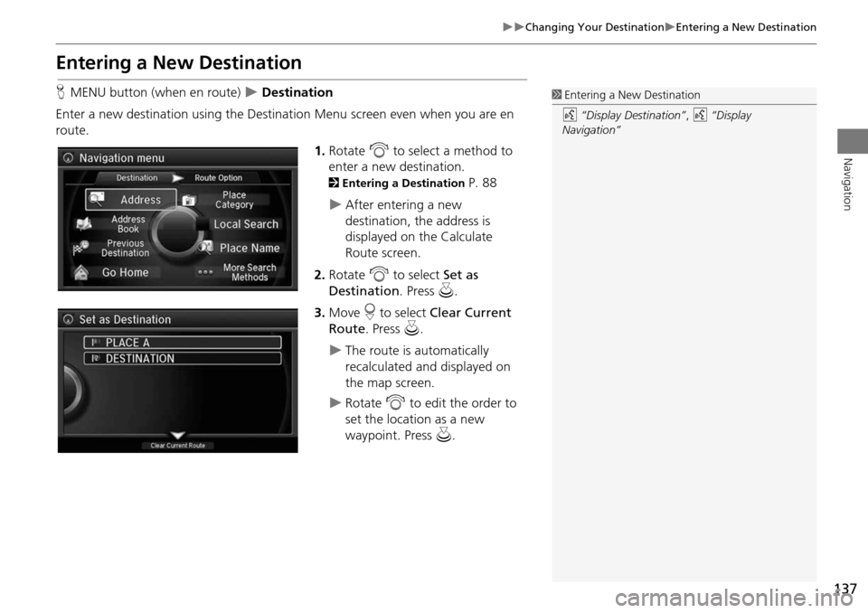Click the Entering a New Destination sidebar note title
The width and height of the screenshot is (868, 613).
(x=632, y=95)
